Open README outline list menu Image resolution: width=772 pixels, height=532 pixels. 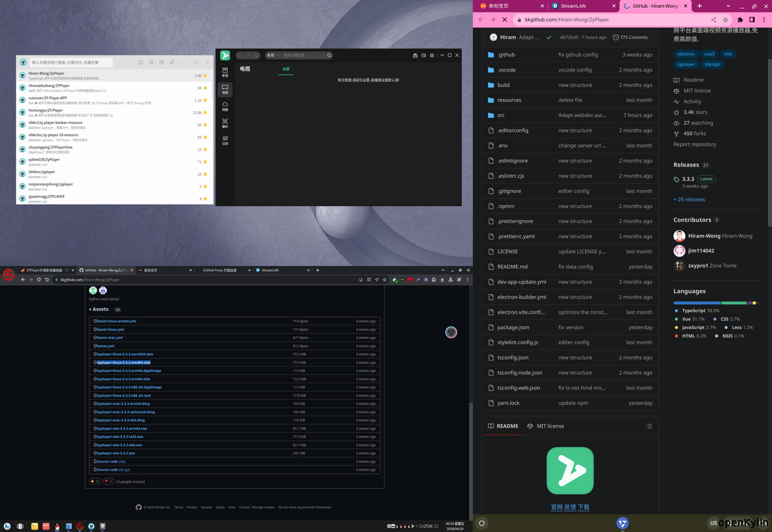pos(649,426)
